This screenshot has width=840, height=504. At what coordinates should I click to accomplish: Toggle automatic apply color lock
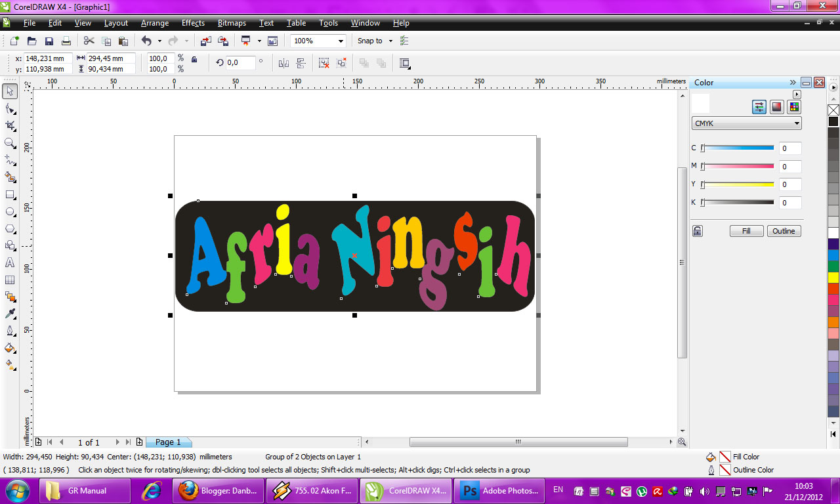[697, 231]
